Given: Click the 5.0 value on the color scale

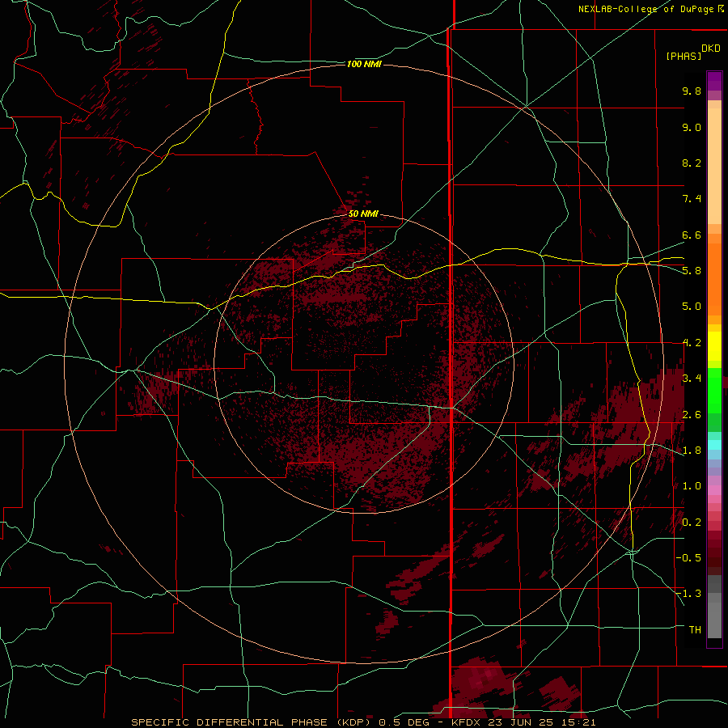Looking at the screenshot, I should (692, 307).
